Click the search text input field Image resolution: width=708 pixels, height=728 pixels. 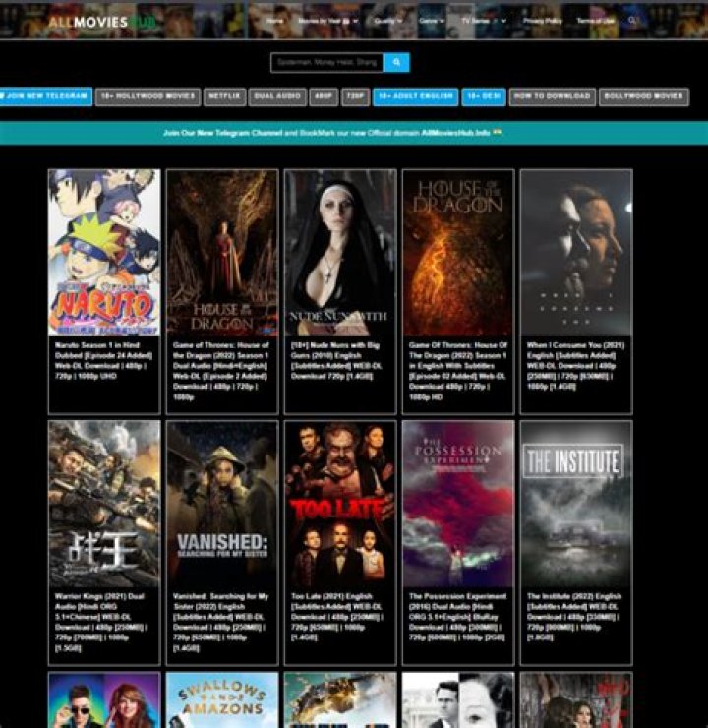point(326,62)
